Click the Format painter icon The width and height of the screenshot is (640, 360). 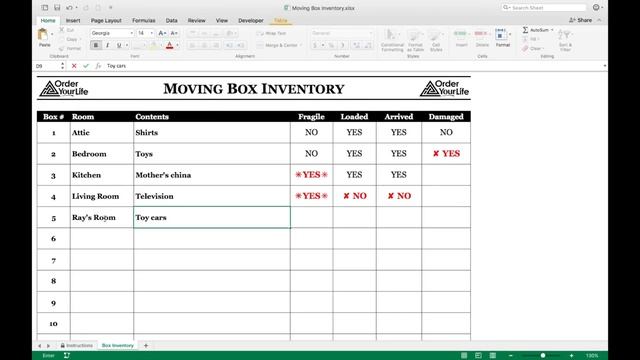62,48
